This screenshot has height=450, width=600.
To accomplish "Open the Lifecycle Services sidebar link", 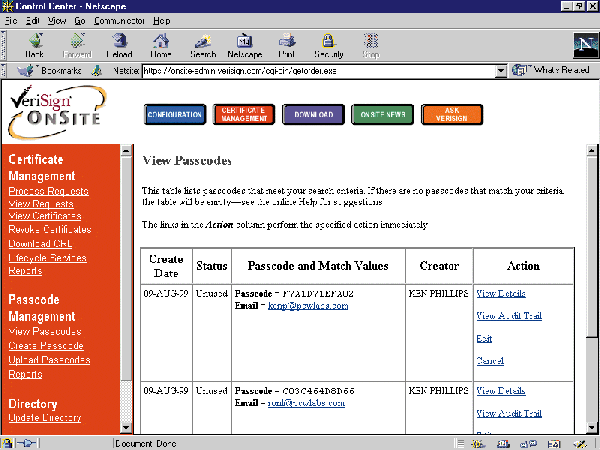I will 47,258.
